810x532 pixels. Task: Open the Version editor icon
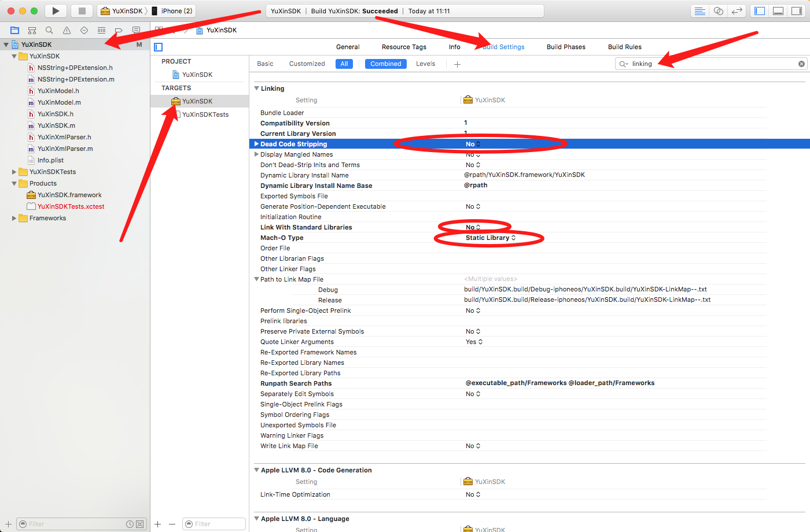pyautogui.click(x=737, y=11)
